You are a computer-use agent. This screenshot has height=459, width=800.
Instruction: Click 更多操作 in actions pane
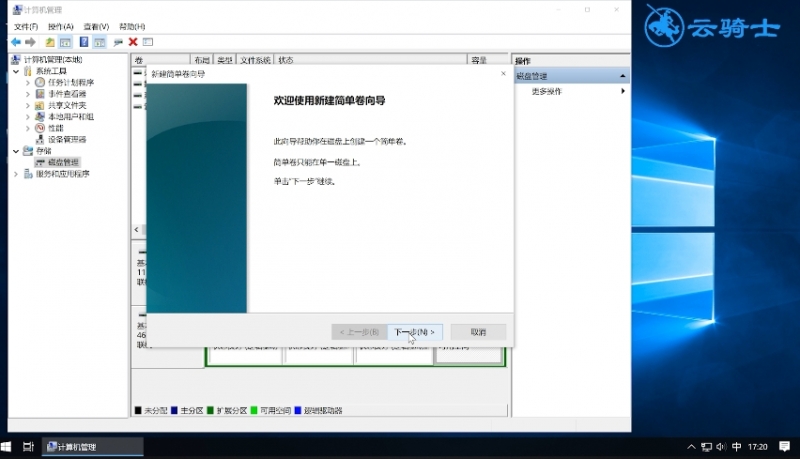click(546, 91)
